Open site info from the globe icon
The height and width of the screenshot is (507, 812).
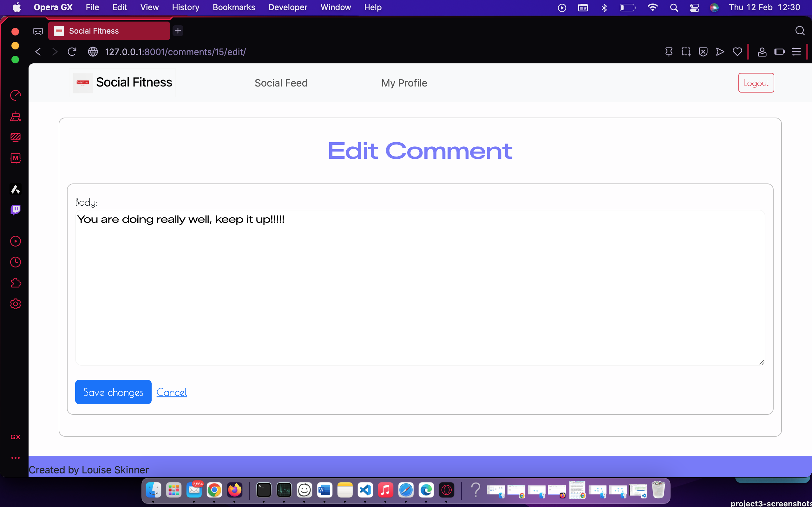point(93,52)
